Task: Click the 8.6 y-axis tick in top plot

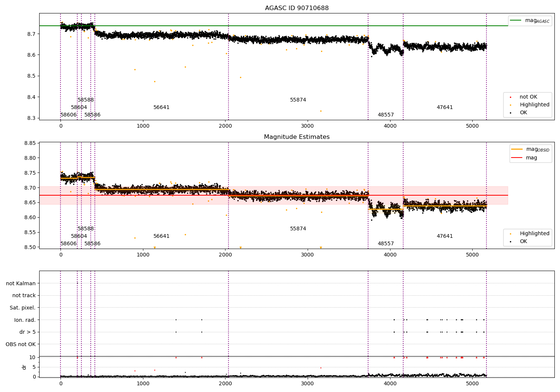Action: [x=31, y=55]
